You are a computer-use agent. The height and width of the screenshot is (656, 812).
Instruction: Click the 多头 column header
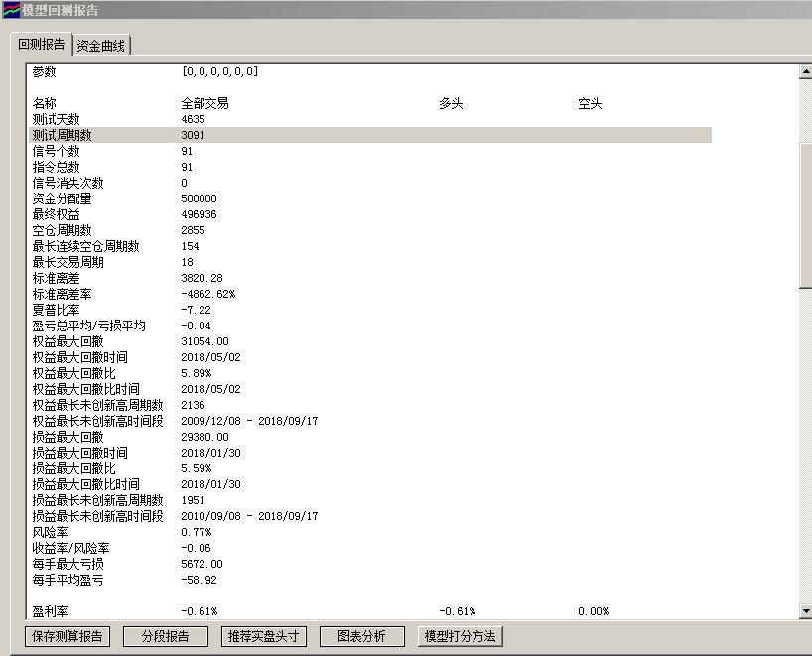click(451, 103)
